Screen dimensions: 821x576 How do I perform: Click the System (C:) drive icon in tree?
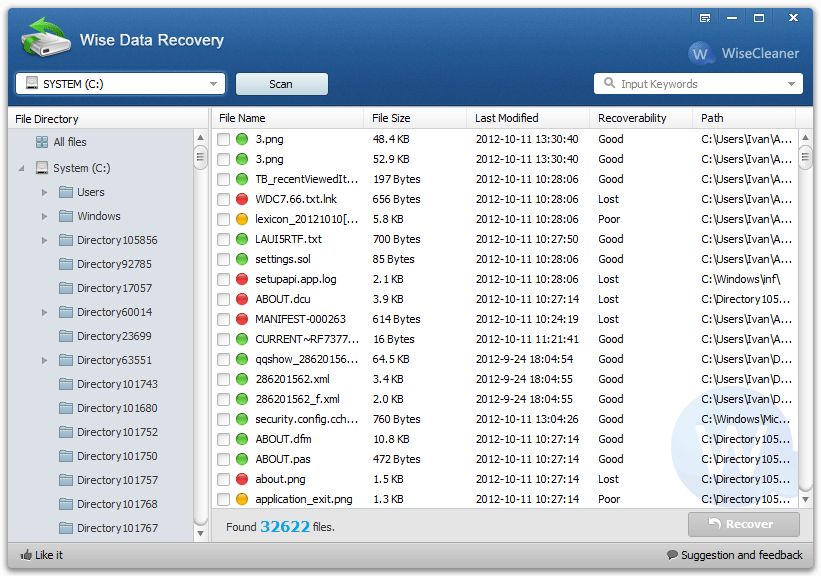coord(42,168)
